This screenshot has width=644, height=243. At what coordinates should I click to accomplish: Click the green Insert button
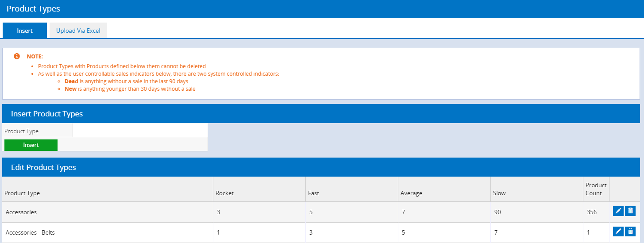(31, 145)
